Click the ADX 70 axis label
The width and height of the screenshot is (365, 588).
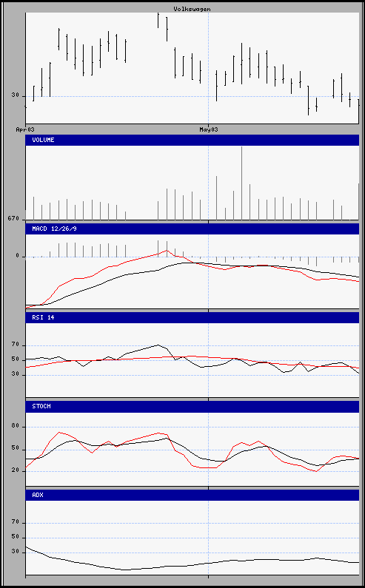click(16, 522)
